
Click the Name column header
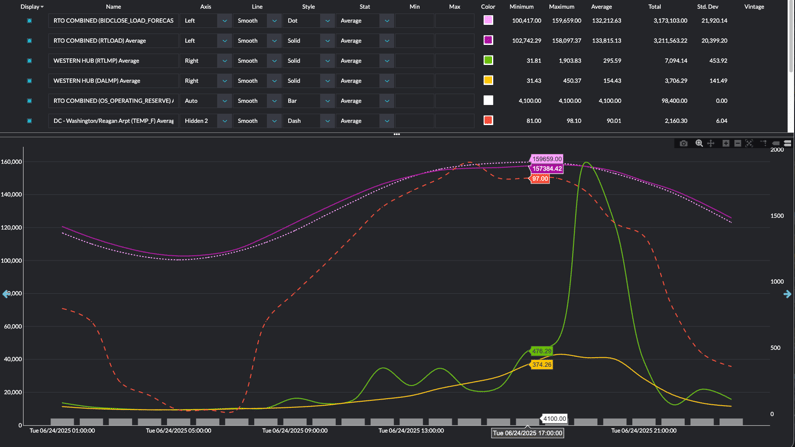113,7
